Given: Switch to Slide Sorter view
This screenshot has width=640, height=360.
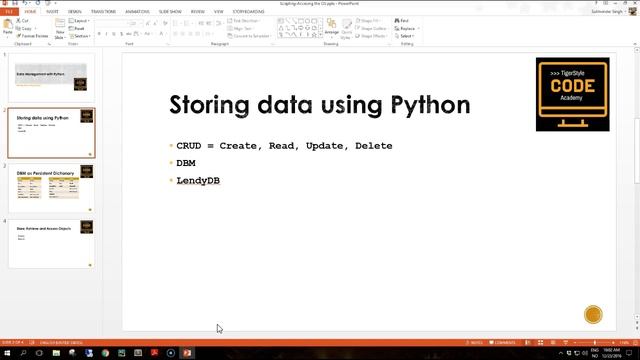Looking at the screenshot, I should point(540,342).
